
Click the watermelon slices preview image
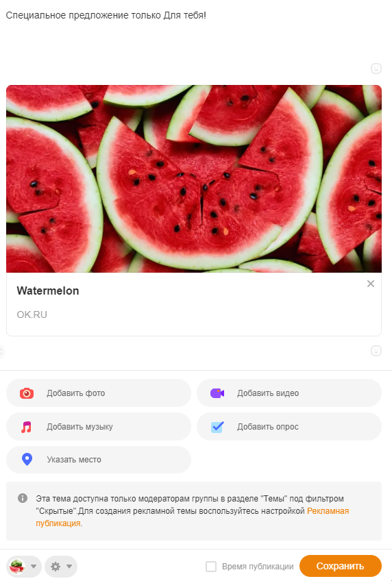pyautogui.click(x=194, y=179)
